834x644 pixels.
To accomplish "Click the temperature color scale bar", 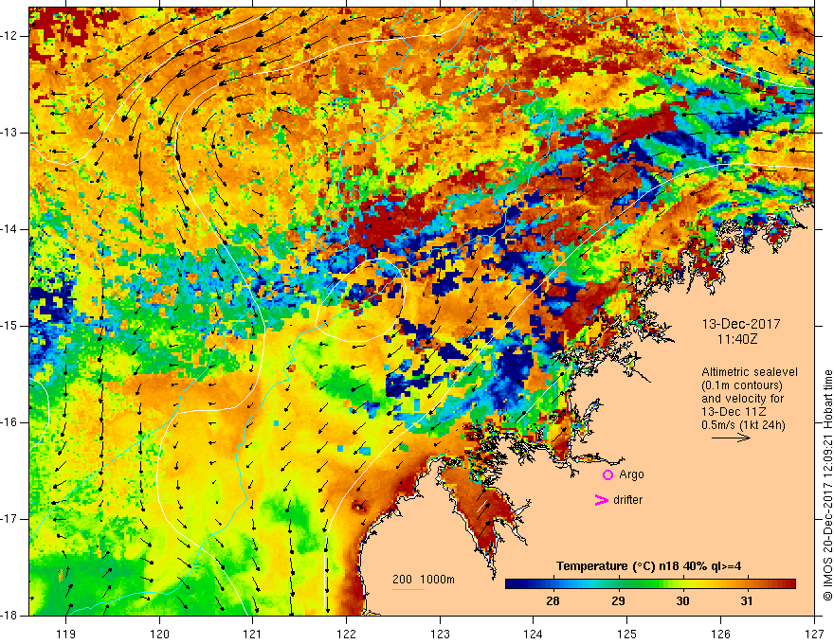I will click(650, 584).
